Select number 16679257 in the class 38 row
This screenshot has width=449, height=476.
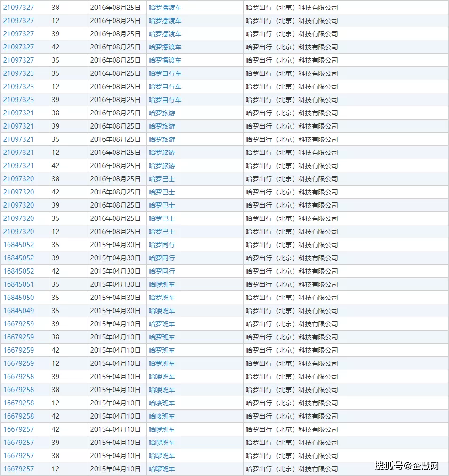click(18, 456)
